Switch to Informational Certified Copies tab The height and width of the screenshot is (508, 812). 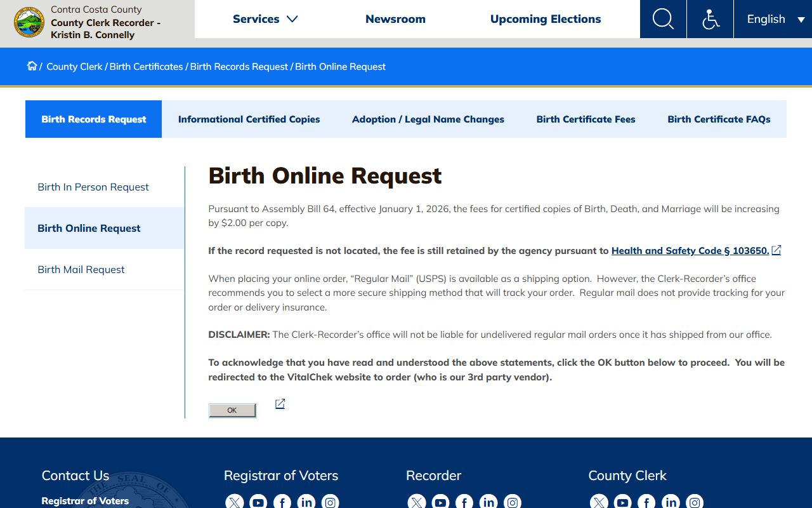pos(249,119)
